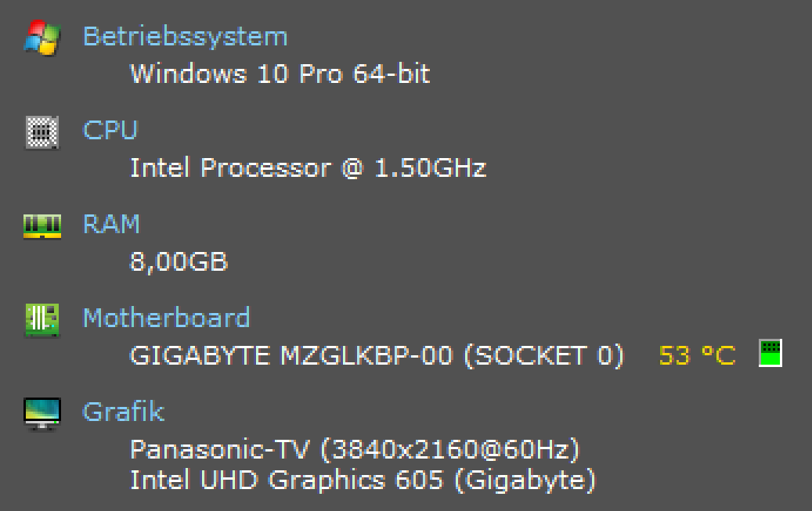This screenshot has width=812, height=511.
Task: Open the Betriebssystem section heading
Action: 186,35
